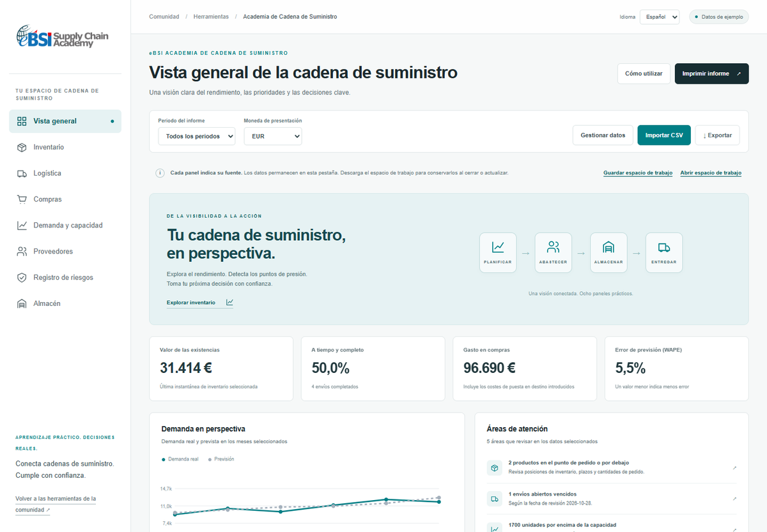Image resolution: width=767 pixels, height=532 pixels.
Task: Click the Imprimir informe button
Action: click(711, 73)
